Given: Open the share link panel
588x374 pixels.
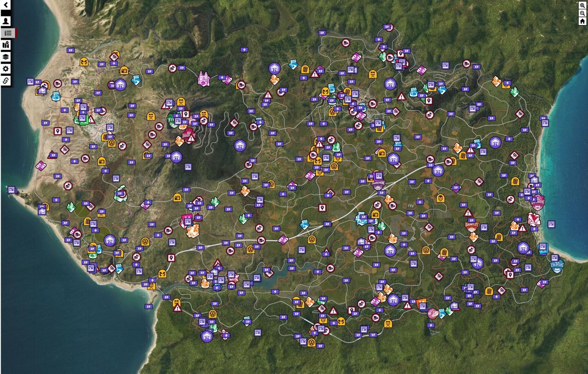Looking at the screenshot, I should coord(6,81).
